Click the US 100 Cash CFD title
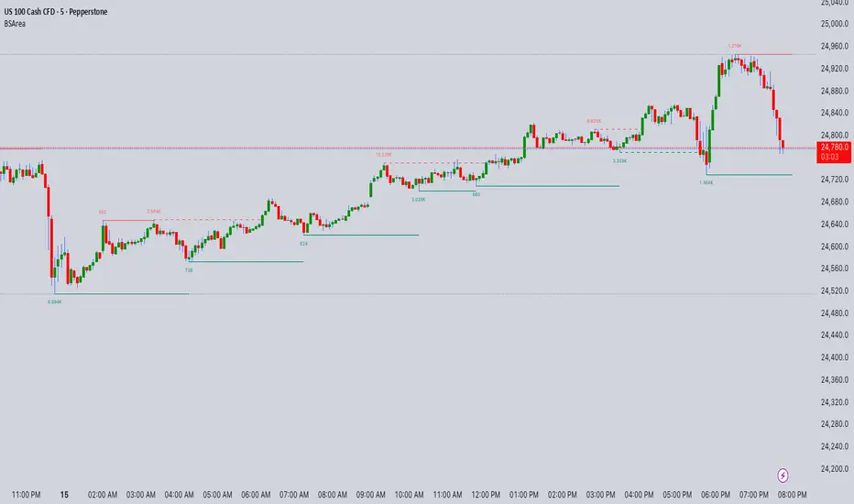Viewport: 854px width, 504px height. coord(63,10)
